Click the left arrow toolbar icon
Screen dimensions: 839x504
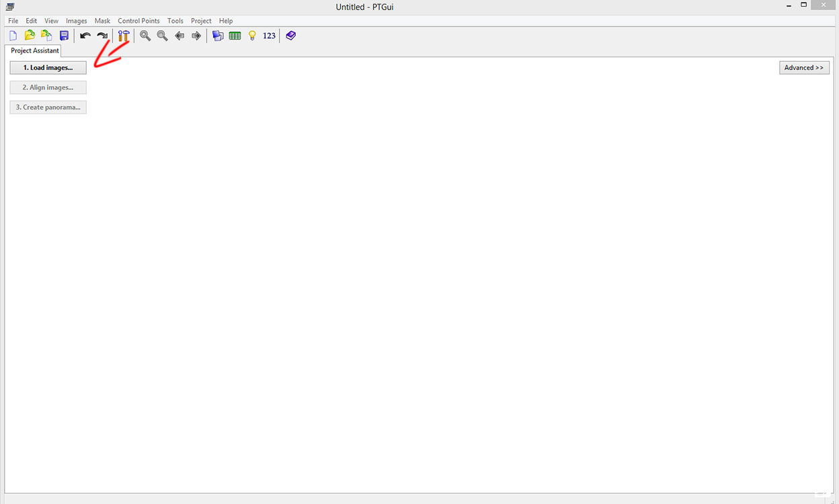(x=179, y=36)
